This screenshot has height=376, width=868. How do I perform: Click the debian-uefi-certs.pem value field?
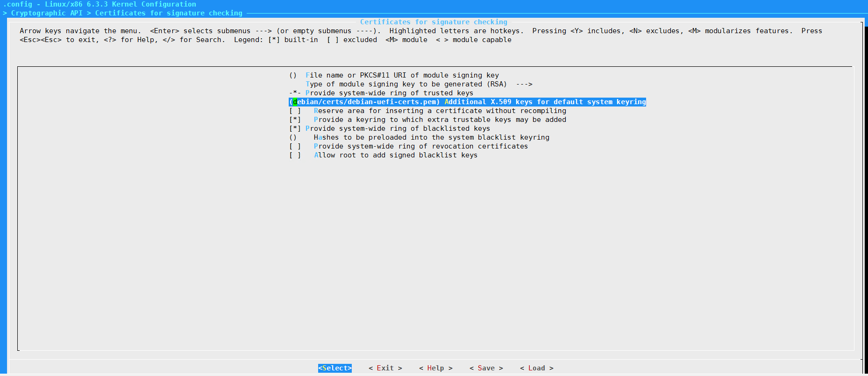364,102
